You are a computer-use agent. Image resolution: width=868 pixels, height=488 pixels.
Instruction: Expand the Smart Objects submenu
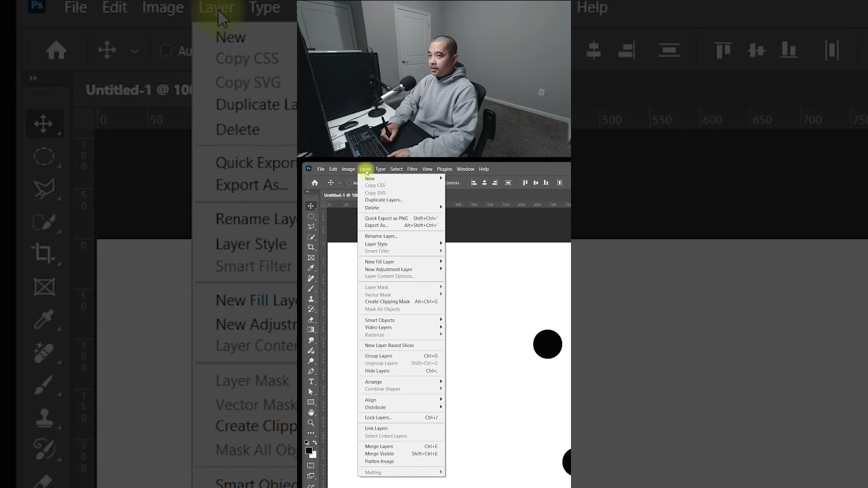[x=441, y=320]
